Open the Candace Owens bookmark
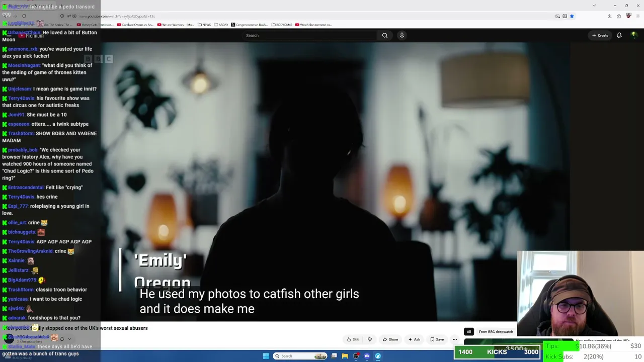The width and height of the screenshot is (644, 362). pos(135,25)
